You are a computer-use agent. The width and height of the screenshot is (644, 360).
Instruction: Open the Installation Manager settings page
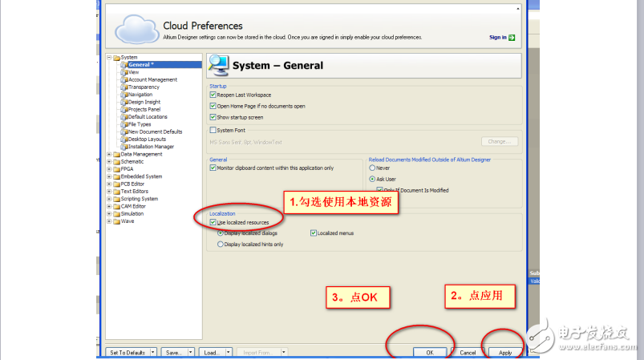click(151, 147)
